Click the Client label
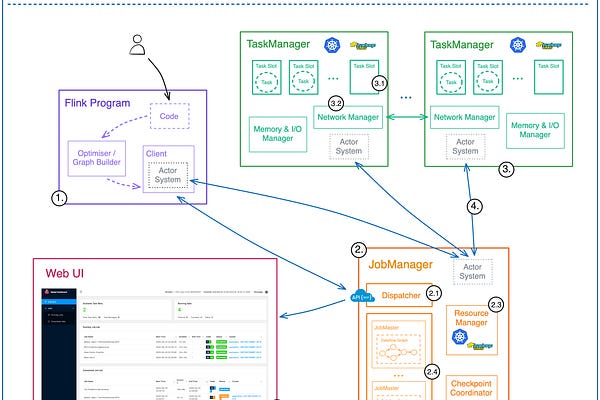Screen dimensions: 600x400 click(x=156, y=153)
